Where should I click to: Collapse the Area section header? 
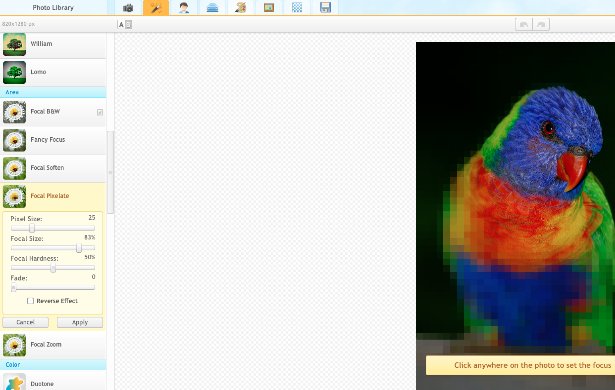coord(53,92)
